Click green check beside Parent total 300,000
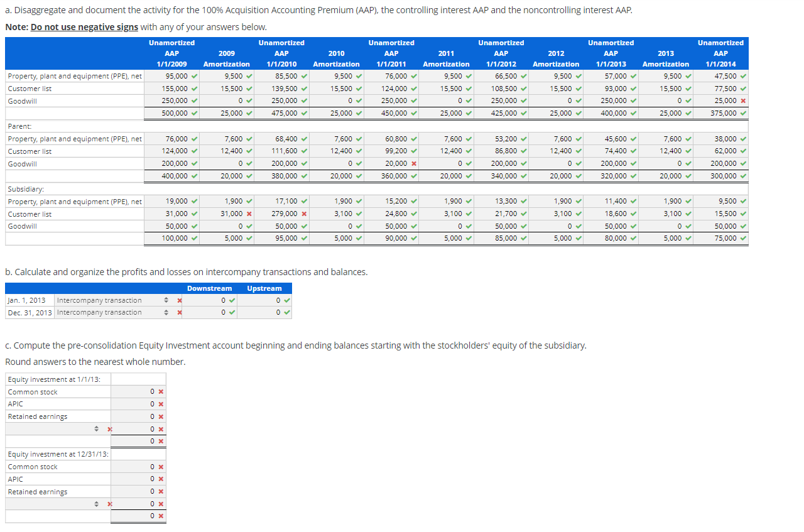The image size is (804, 532). (x=743, y=176)
